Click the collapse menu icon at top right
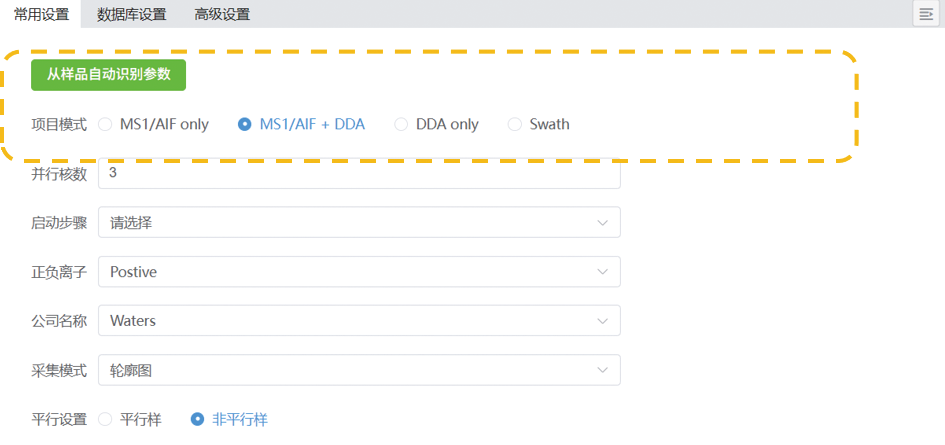Viewport: 945px width, 445px height. pyautogui.click(x=925, y=13)
